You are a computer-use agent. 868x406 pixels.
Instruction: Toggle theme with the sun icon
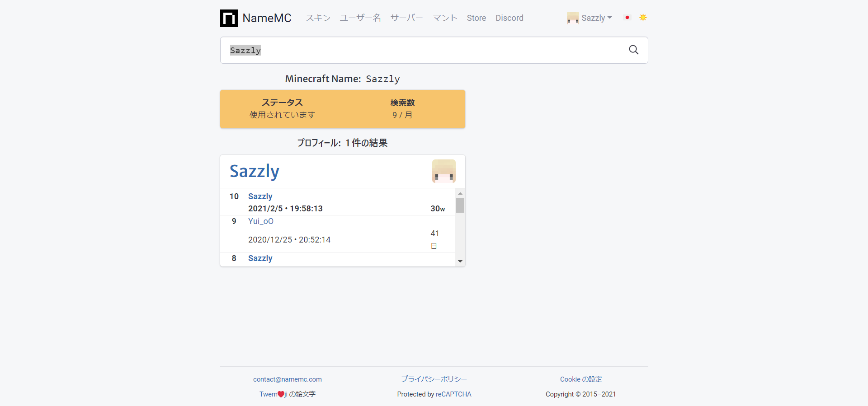(643, 18)
